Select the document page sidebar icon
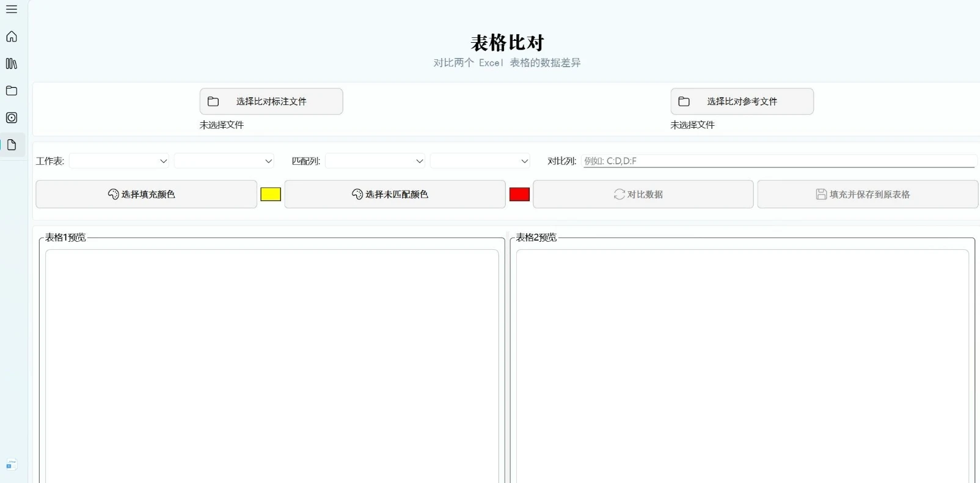This screenshot has height=483, width=980. [x=12, y=145]
